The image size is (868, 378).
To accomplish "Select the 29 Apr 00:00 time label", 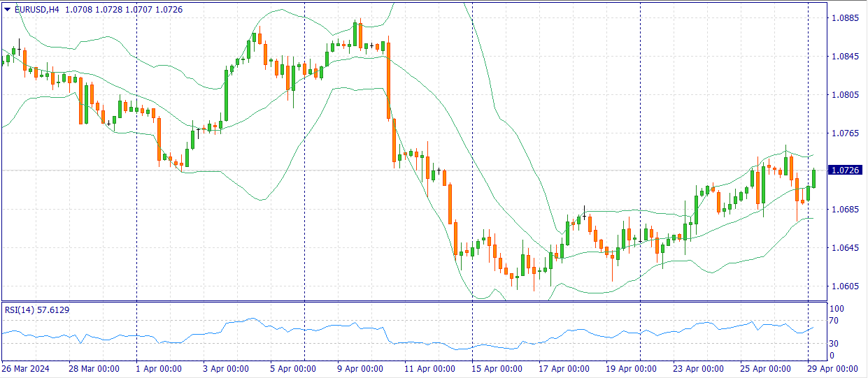I will [x=832, y=369].
